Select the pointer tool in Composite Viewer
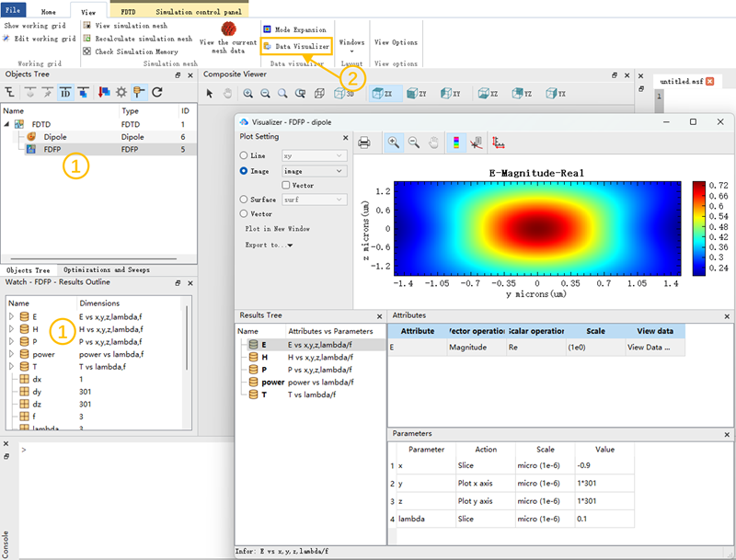The width and height of the screenshot is (736, 560). click(210, 93)
